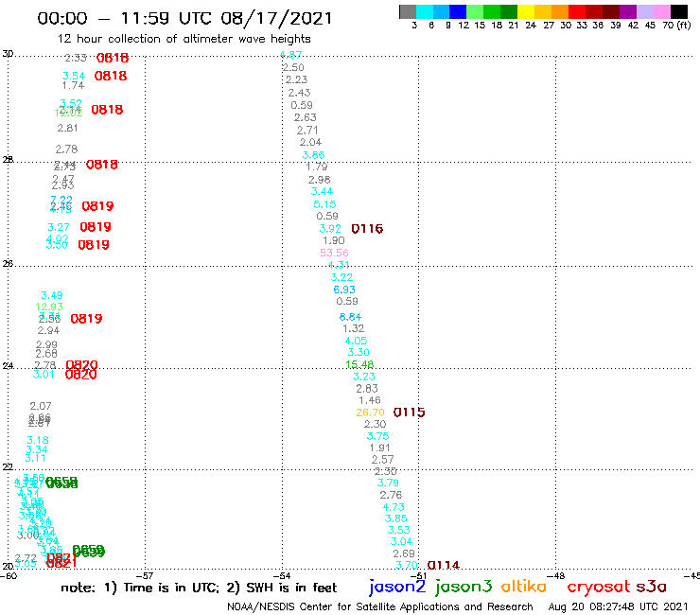Viewport: 700px width, 615px height.
Task: Click the jason3 satellite label
Action: pyautogui.click(x=464, y=587)
